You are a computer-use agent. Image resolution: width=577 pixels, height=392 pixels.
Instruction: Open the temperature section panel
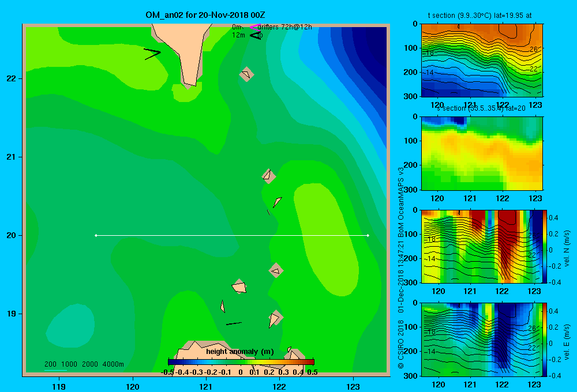[482, 61]
